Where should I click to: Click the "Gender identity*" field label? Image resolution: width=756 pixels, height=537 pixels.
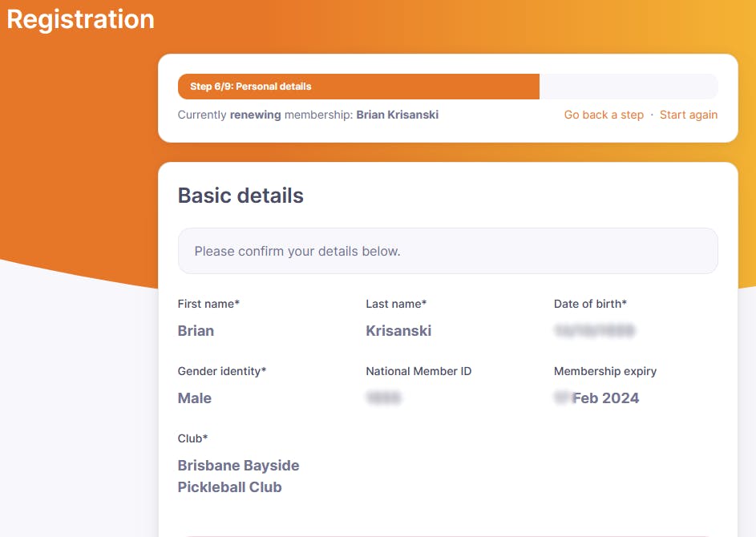click(221, 371)
